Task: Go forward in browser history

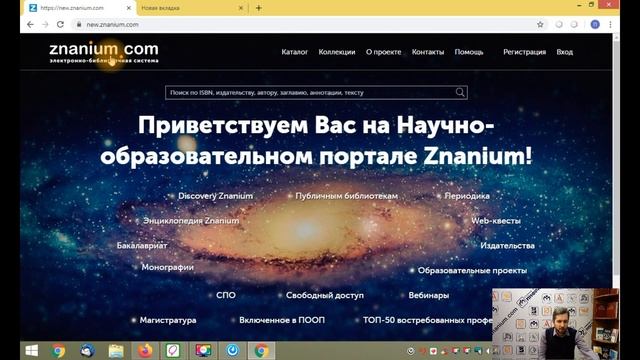Action: coord(45,24)
